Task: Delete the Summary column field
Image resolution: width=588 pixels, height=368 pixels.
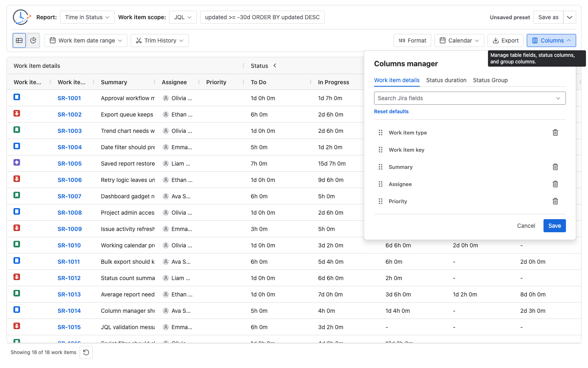Action: [555, 167]
